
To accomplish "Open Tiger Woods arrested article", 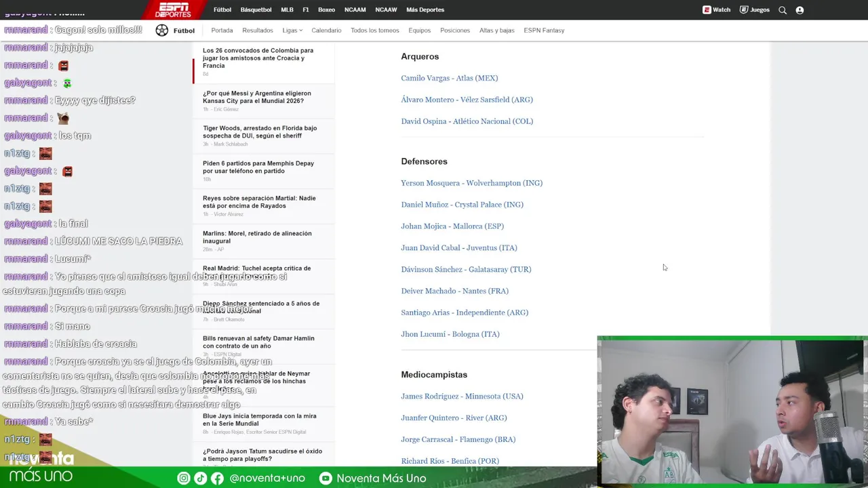I will pos(260,132).
